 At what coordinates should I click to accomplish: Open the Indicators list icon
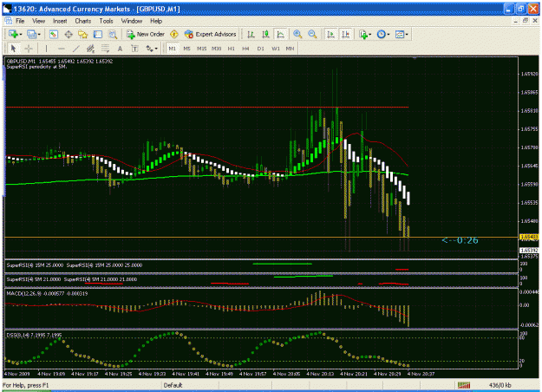click(x=363, y=34)
